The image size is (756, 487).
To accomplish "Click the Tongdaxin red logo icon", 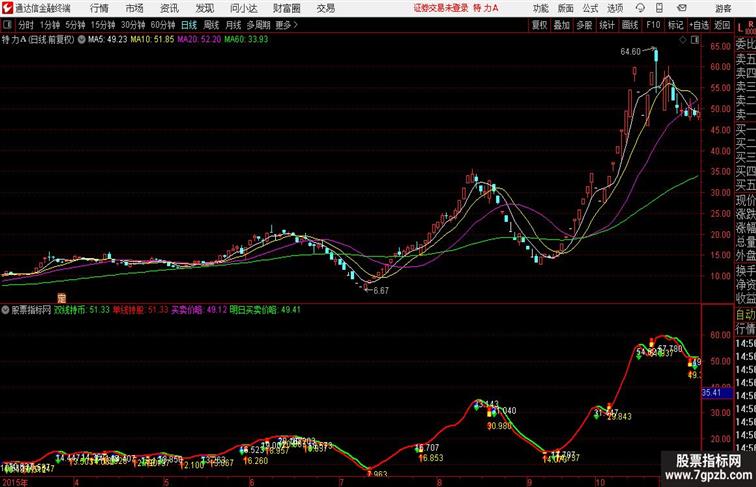I will pos(7,8).
